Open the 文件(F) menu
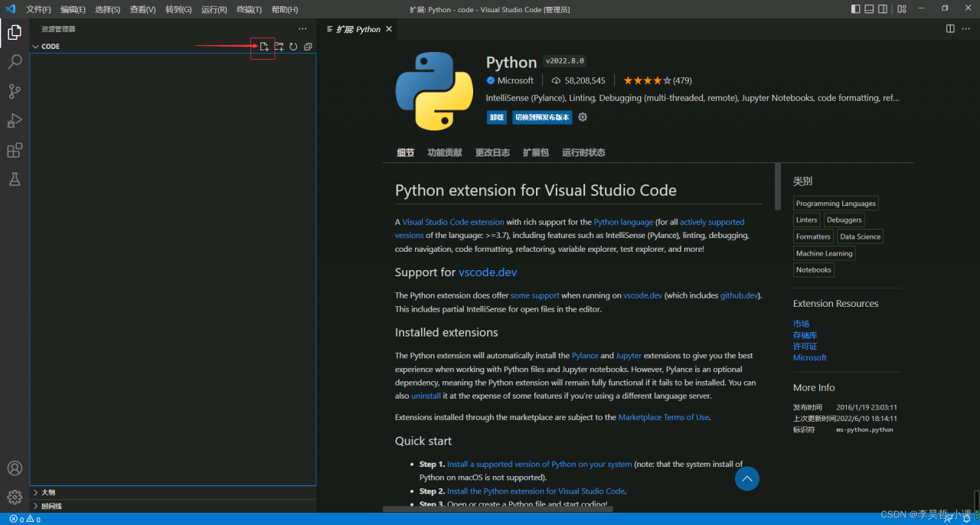980x525 pixels. click(x=38, y=9)
